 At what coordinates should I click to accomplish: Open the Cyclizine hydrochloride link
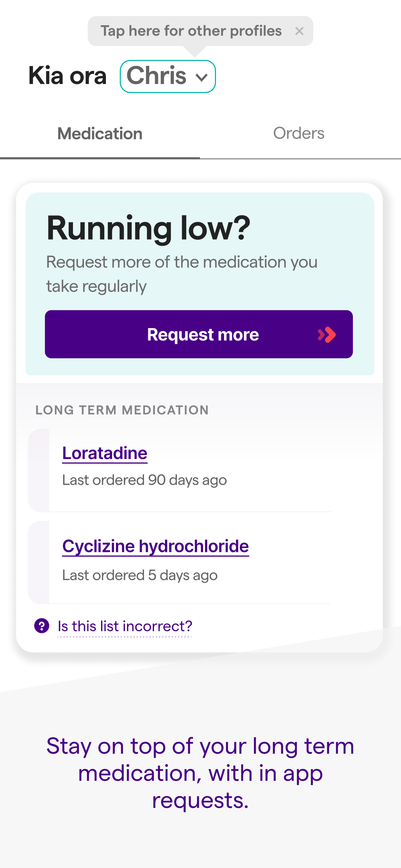(x=155, y=546)
